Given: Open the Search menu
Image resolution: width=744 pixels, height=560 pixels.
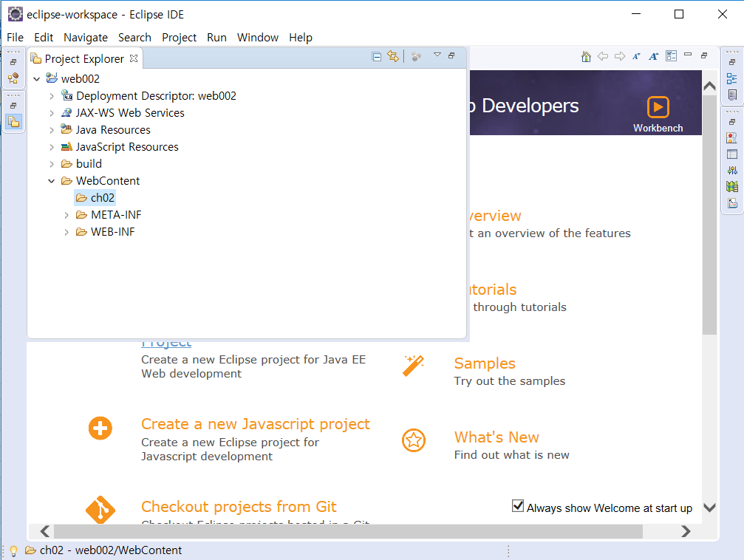Looking at the screenshot, I should 134,38.
